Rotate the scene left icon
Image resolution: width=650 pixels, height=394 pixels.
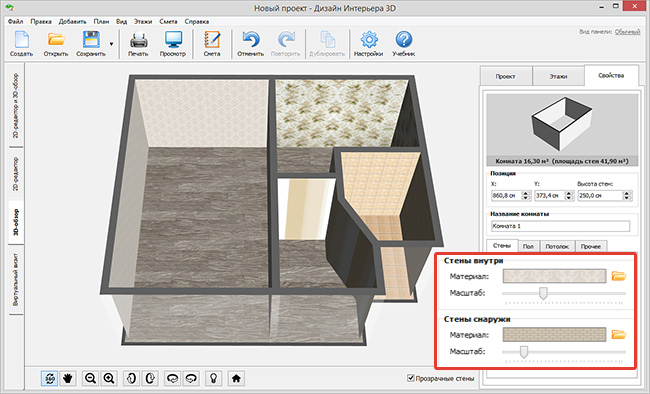coord(172,378)
